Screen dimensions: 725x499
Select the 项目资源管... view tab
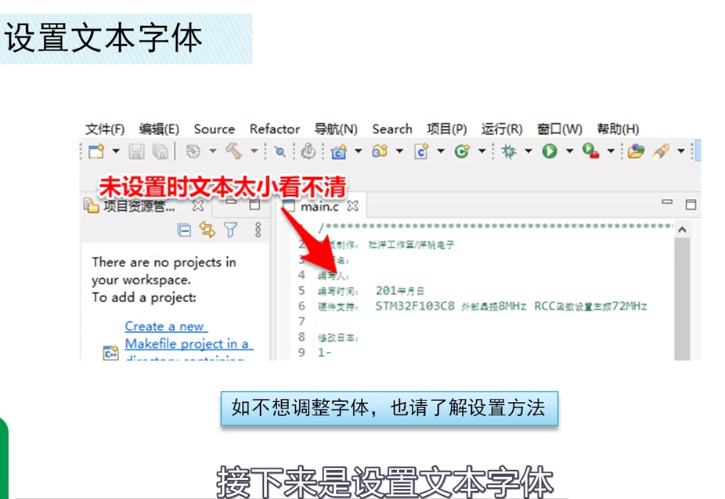pyautogui.click(x=139, y=206)
